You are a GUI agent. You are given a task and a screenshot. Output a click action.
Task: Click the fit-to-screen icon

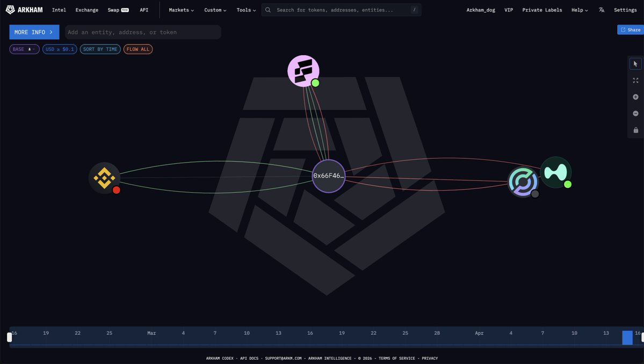tap(635, 81)
